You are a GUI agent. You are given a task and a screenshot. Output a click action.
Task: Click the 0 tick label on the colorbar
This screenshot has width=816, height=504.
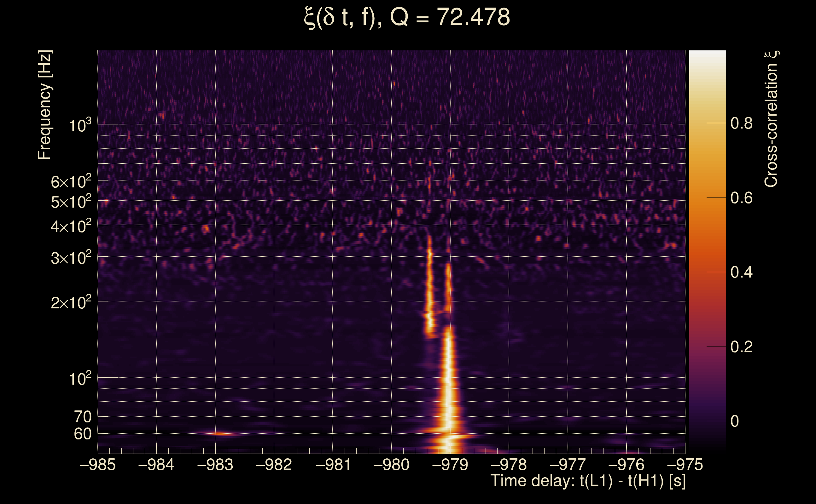[x=735, y=421]
